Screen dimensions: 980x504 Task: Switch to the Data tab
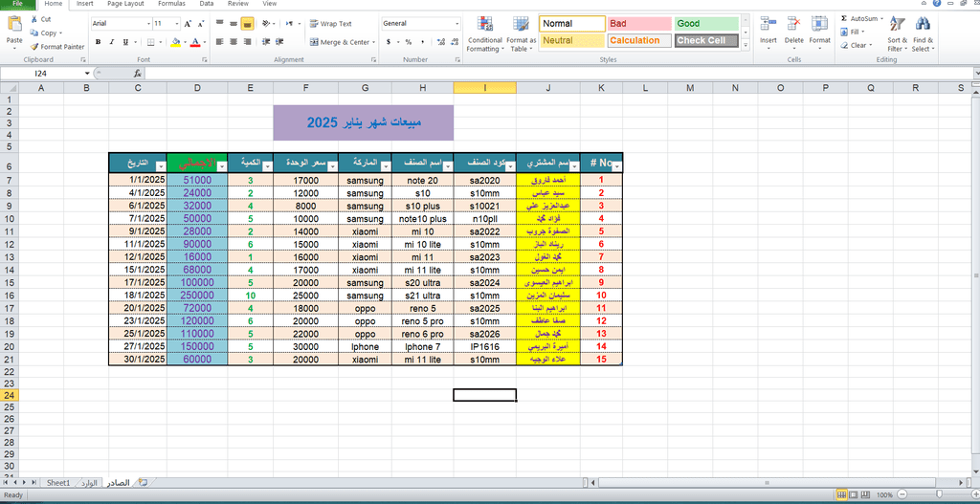pyautogui.click(x=207, y=4)
